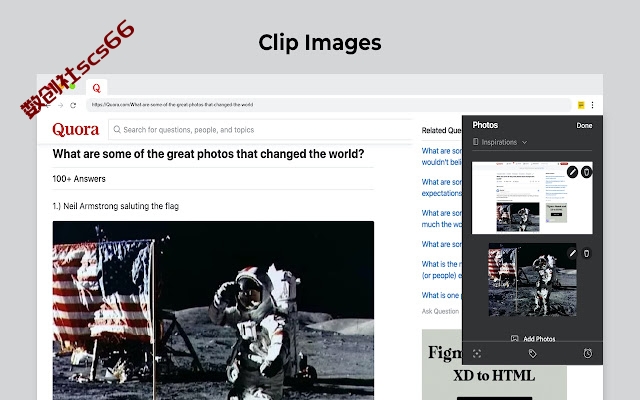Edit the webpage screenshot photo with pencil icon
The height and width of the screenshot is (400, 640).
click(x=572, y=172)
